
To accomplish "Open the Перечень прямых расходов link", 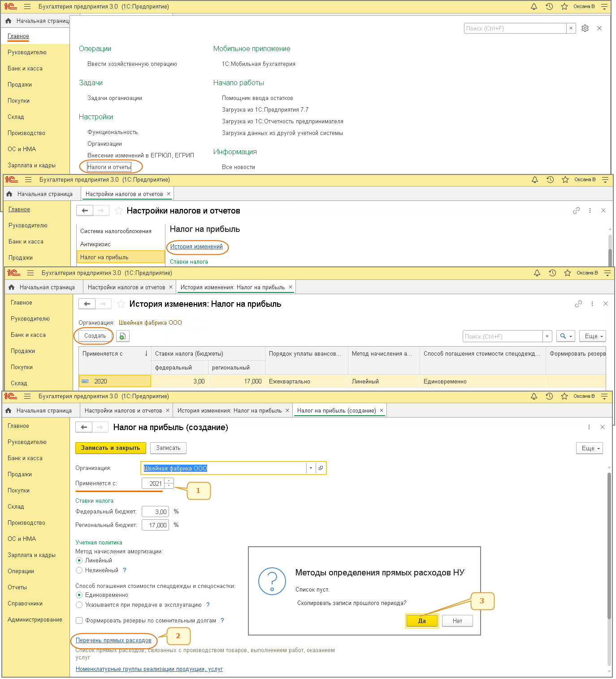I will coord(113,640).
